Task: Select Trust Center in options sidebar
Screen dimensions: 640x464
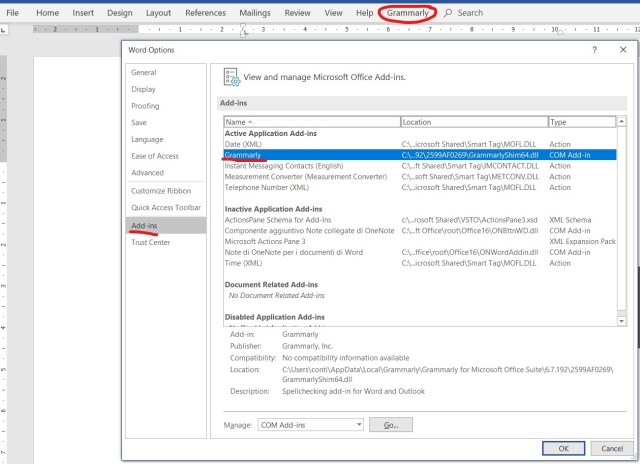Action: tap(151, 242)
